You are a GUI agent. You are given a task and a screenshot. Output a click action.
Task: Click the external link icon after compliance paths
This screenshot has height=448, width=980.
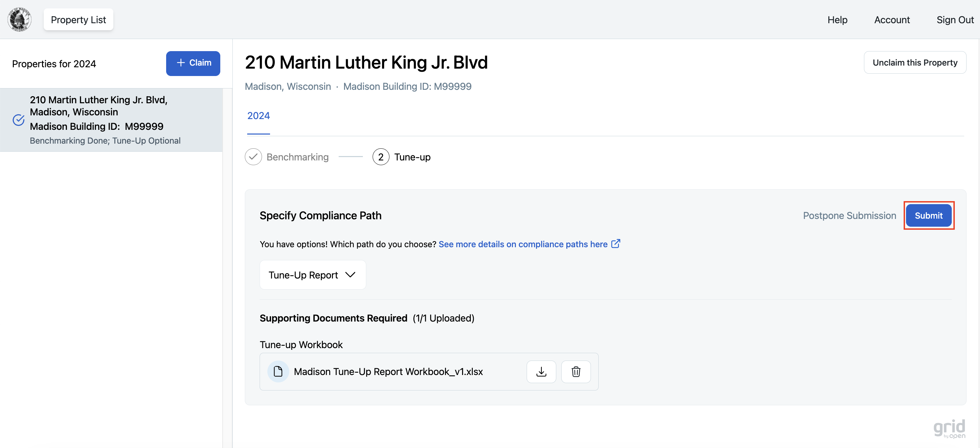615,244
